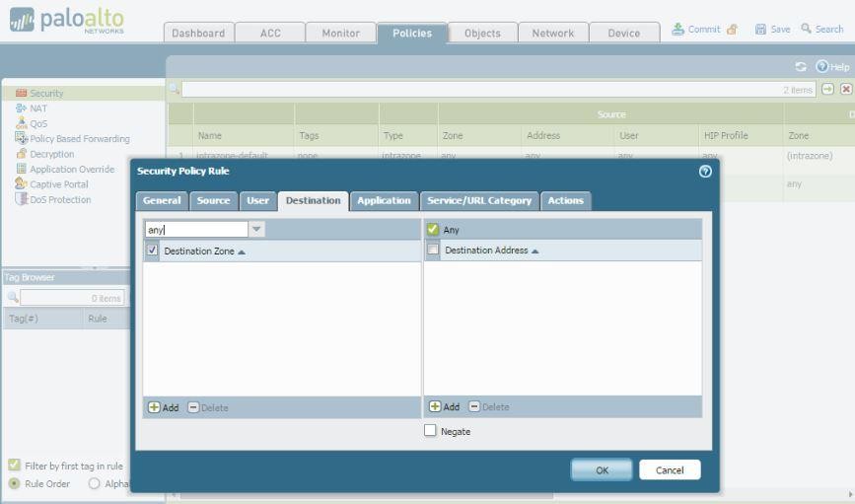This screenshot has height=504, width=855.
Task: Toggle the Destination Zone checkbox
Action: (x=153, y=251)
